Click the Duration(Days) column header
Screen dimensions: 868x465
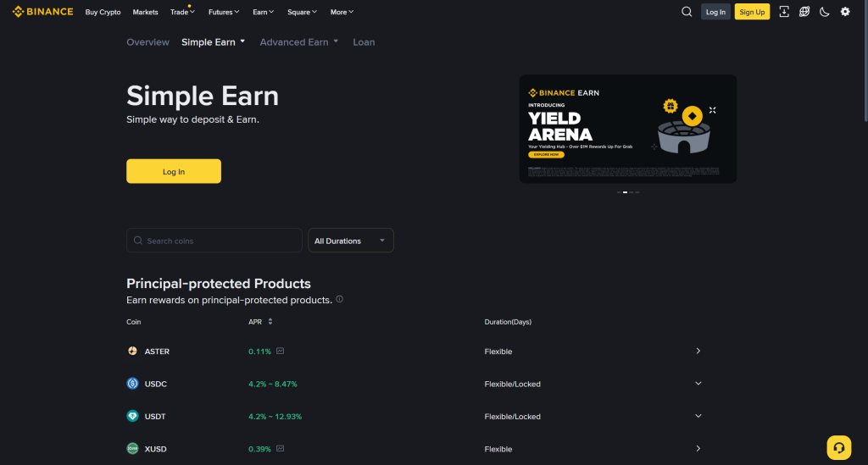click(x=508, y=322)
